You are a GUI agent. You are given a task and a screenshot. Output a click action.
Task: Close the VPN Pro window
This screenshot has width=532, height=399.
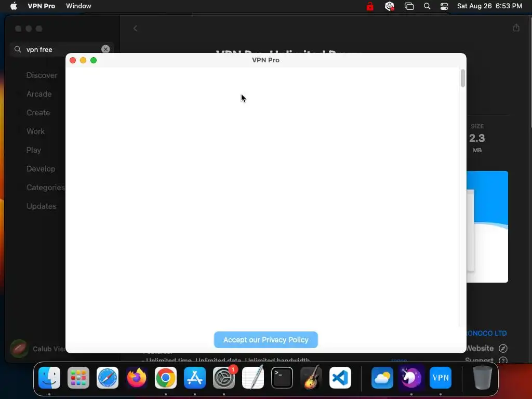coord(73,60)
